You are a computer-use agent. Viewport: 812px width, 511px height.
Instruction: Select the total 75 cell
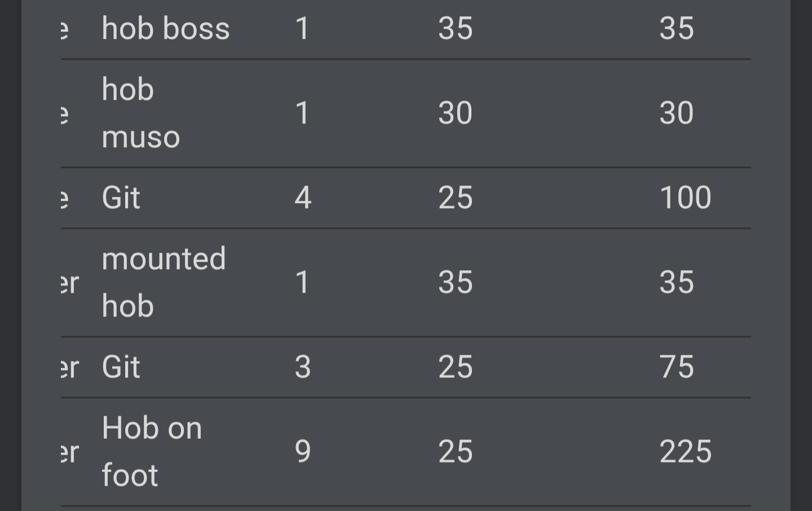click(676, 367)
